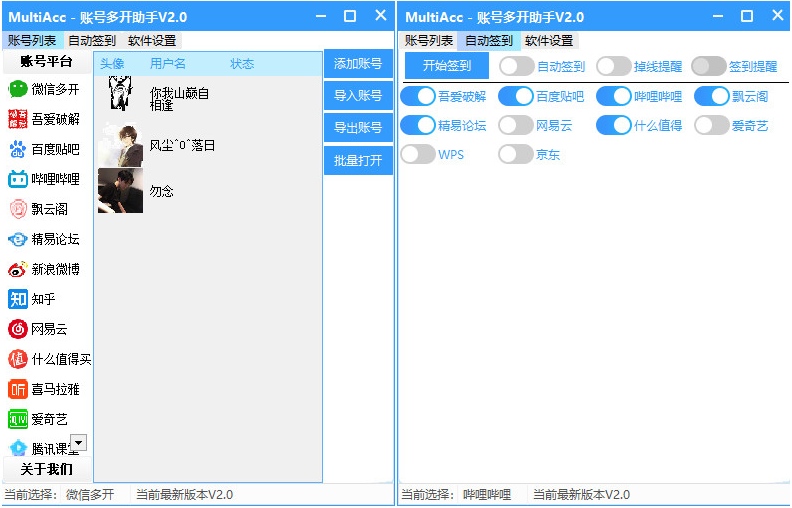The image size is (792, 508).
Task: Open 软件设置 tab in right window
Action: point(549,40)
